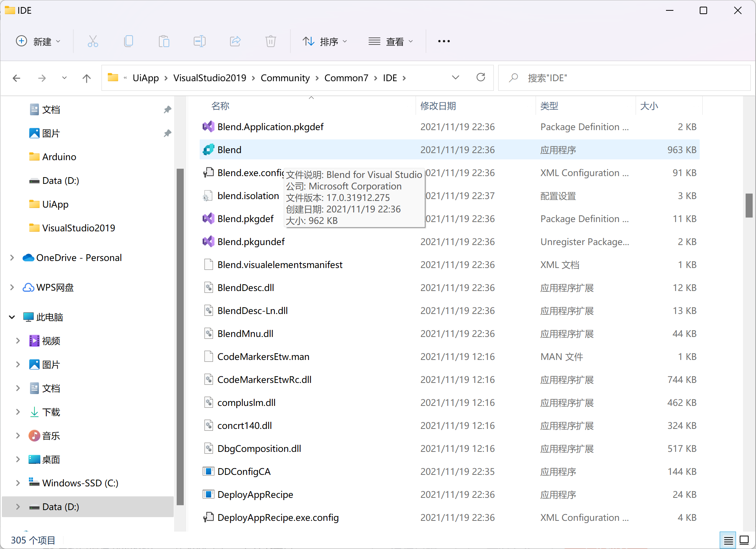Open the see more options menu
756x549 pixels.
tap(443, 41)
